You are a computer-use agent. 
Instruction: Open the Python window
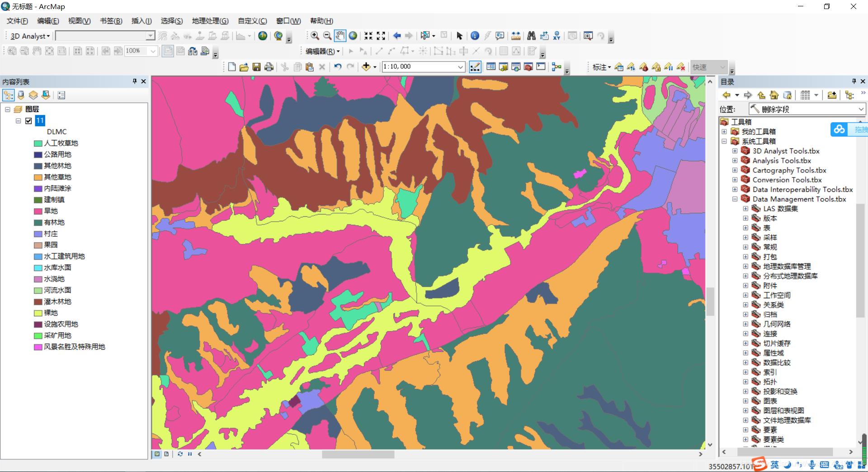[x=541, y=67]
